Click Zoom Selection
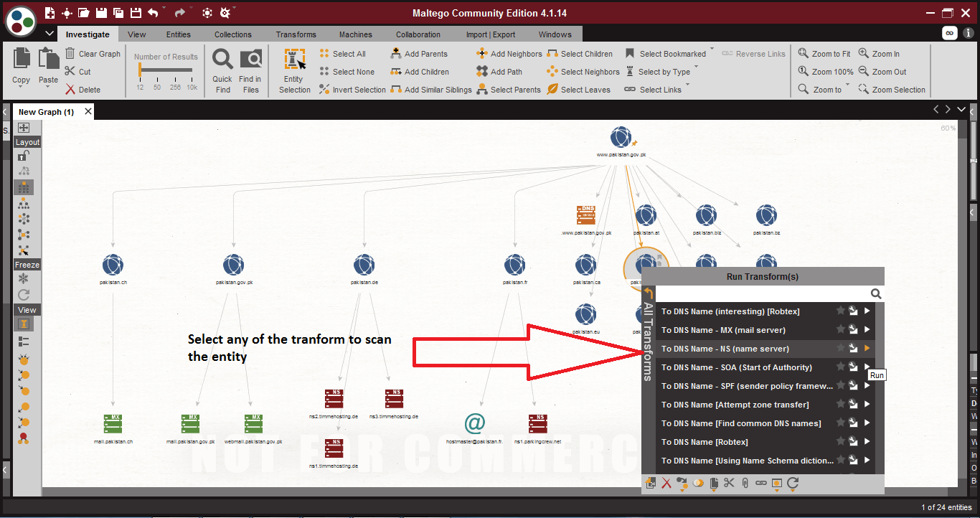 892,90
